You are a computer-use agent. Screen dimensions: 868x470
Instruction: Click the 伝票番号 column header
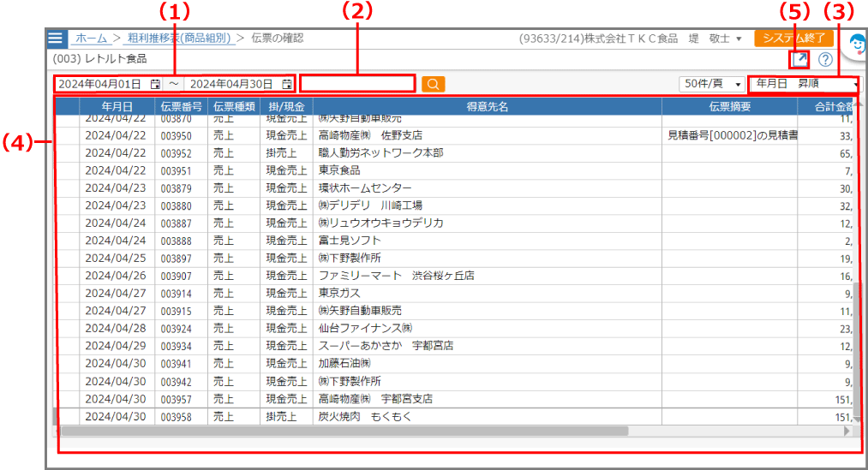click(181, 106)
